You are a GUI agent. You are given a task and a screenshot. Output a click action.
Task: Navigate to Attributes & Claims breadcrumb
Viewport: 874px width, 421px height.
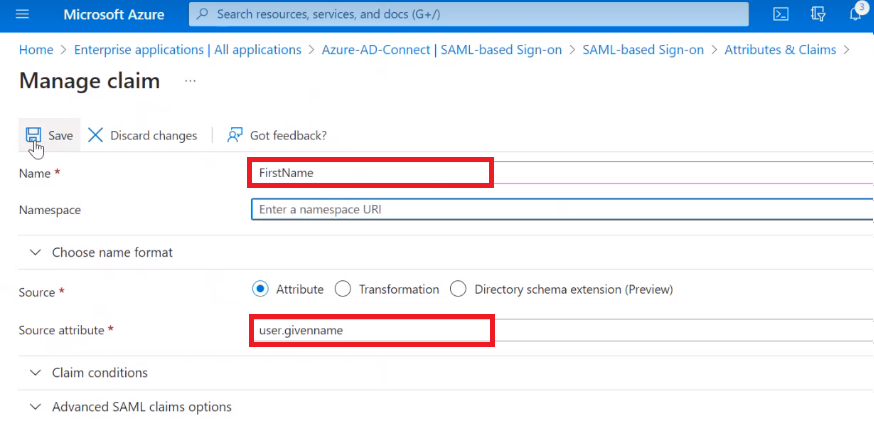[x=780, y=49]
